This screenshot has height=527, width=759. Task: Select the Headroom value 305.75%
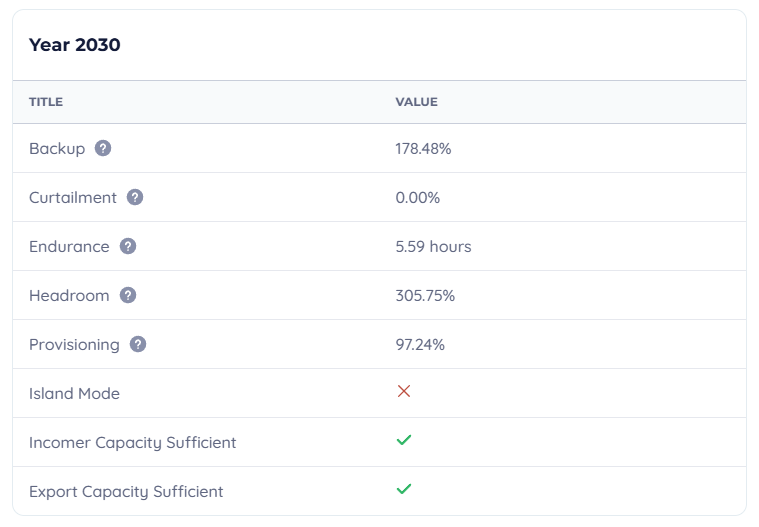pos(425,295)
